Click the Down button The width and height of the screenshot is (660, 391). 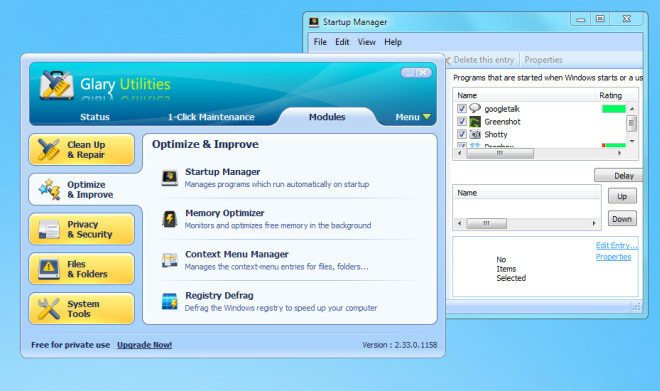[622, 219]
